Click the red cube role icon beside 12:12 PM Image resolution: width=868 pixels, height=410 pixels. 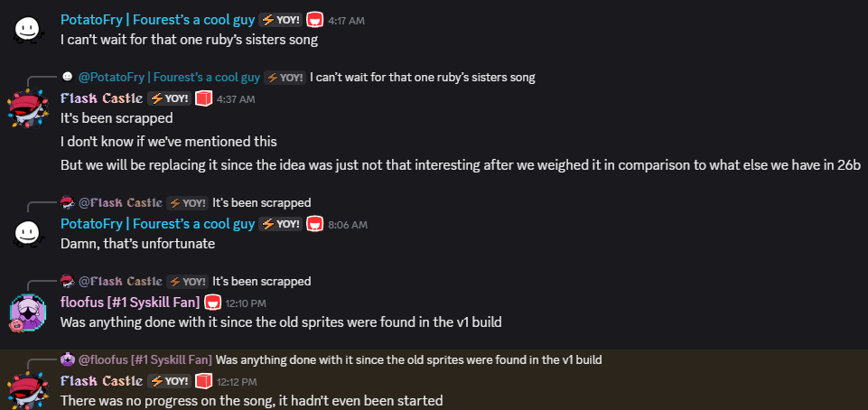pyautogui.click(x=204, y=380)
